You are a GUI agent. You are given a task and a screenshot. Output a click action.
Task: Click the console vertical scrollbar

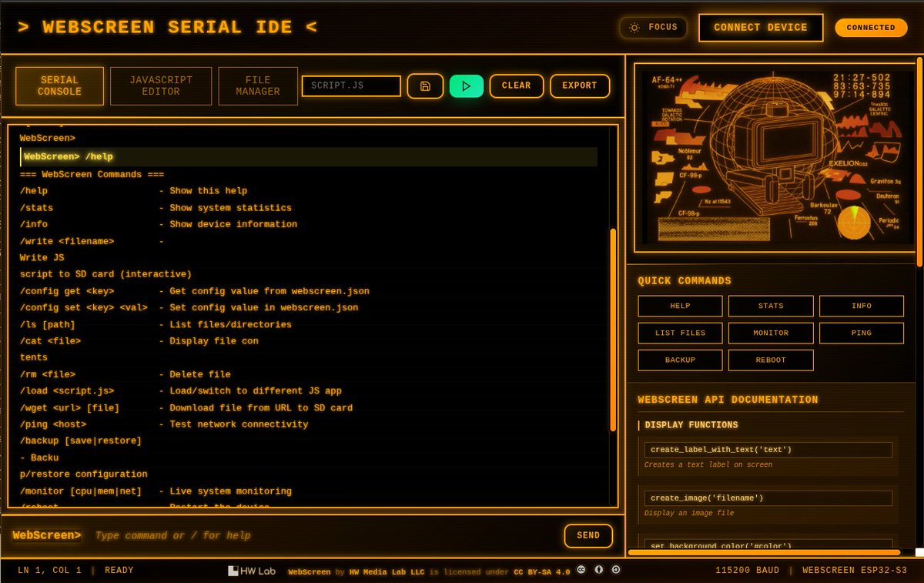coord(613,330)
